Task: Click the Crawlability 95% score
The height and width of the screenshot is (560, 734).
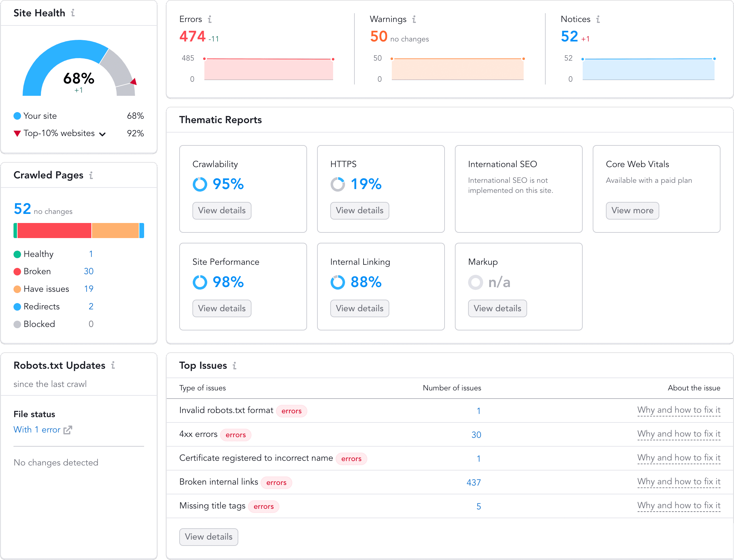Action: [x=228, y=184]
